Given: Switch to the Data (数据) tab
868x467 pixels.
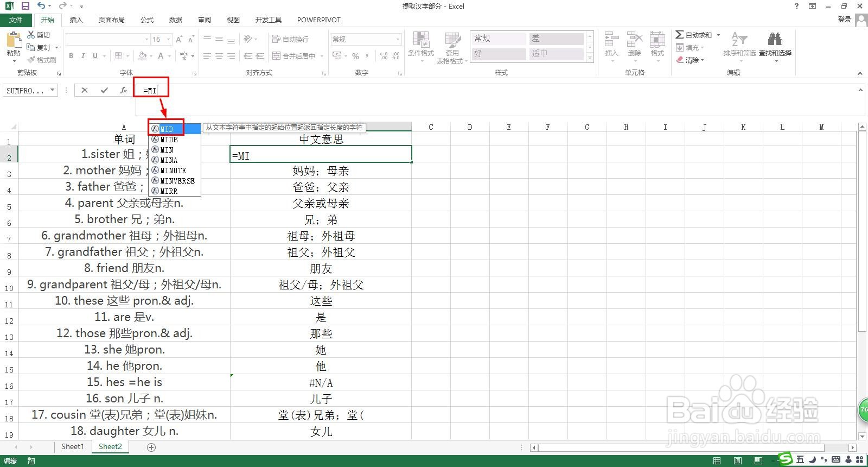Looking at the screenshot, I should click(x=176, y=20).
